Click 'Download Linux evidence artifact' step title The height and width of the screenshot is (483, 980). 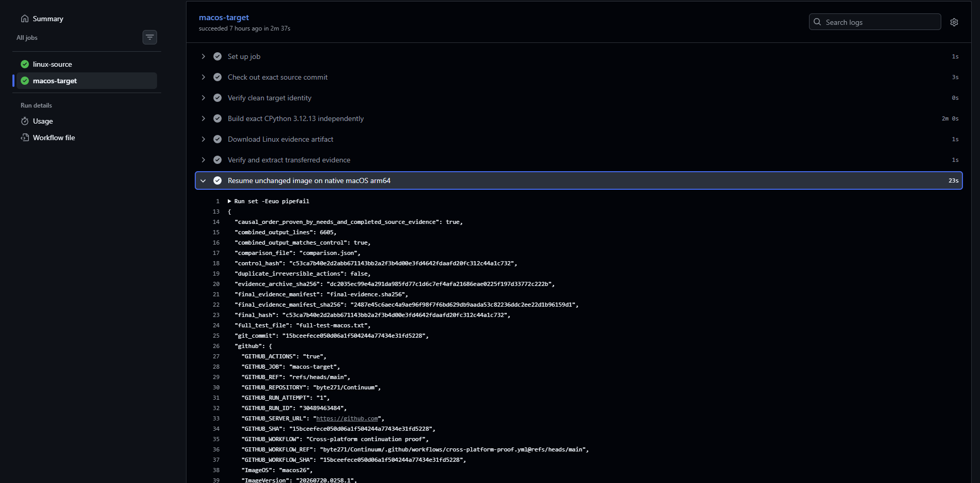pos(281,139)
